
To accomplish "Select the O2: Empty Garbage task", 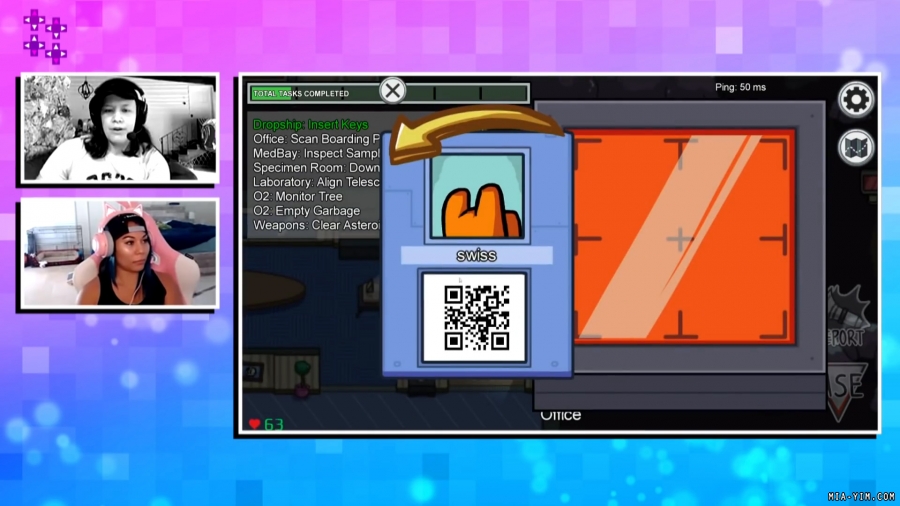I will pos(307,211).
